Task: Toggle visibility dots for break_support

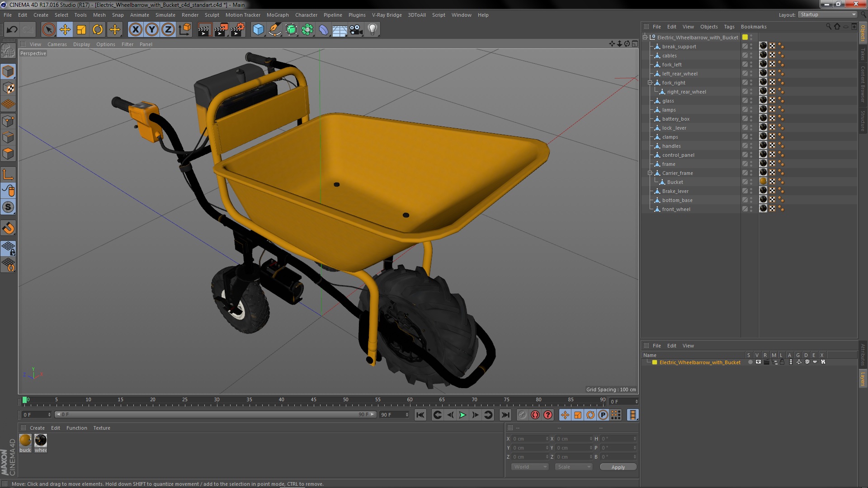Action: coord(751,47)
